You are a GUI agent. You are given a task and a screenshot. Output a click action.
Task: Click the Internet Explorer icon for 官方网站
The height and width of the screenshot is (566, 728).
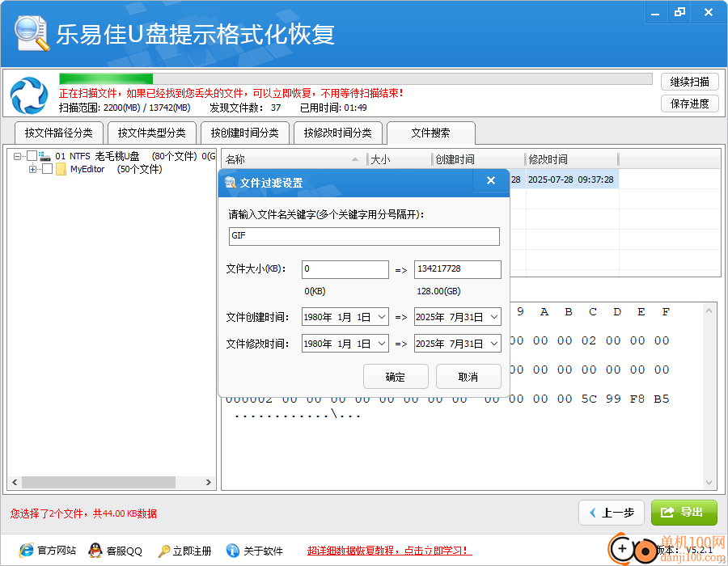point(27,550)
